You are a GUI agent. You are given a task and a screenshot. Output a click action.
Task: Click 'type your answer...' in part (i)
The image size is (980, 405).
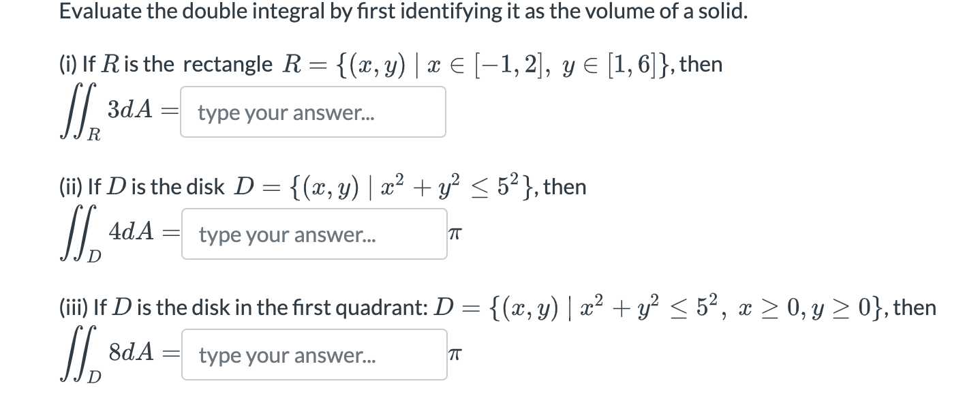tap(286, 112)
